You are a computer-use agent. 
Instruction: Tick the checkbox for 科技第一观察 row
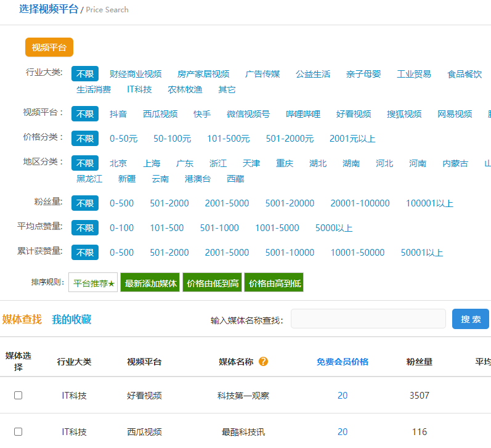(x=18, y=396)
